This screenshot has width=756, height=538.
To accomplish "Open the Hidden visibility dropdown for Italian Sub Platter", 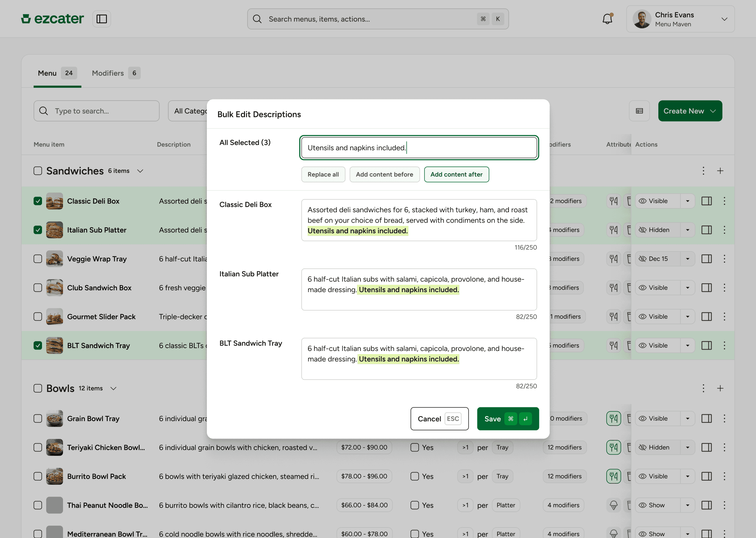I will [687, 230].
